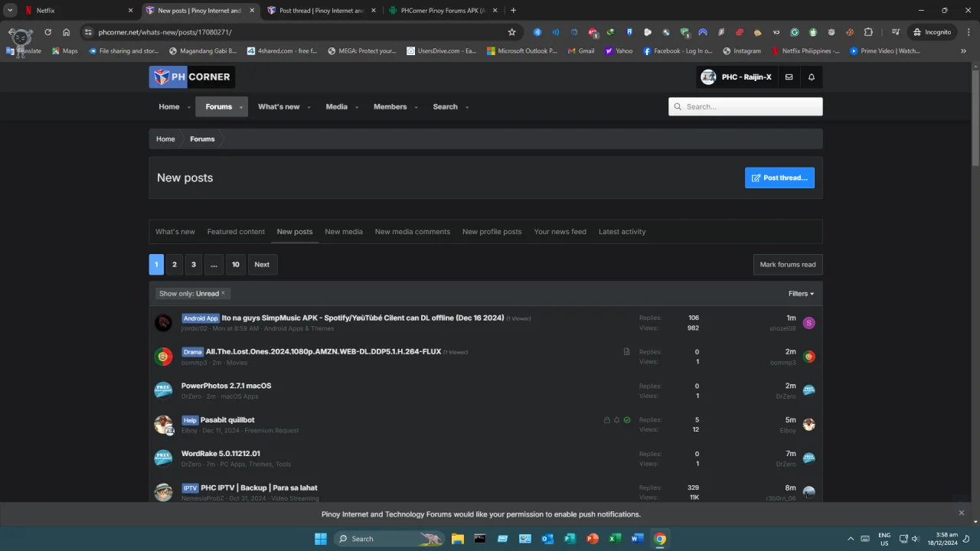Open the inbox envelope icon
Viewport: 980px width, 551px height.
[x=789, y=77]
